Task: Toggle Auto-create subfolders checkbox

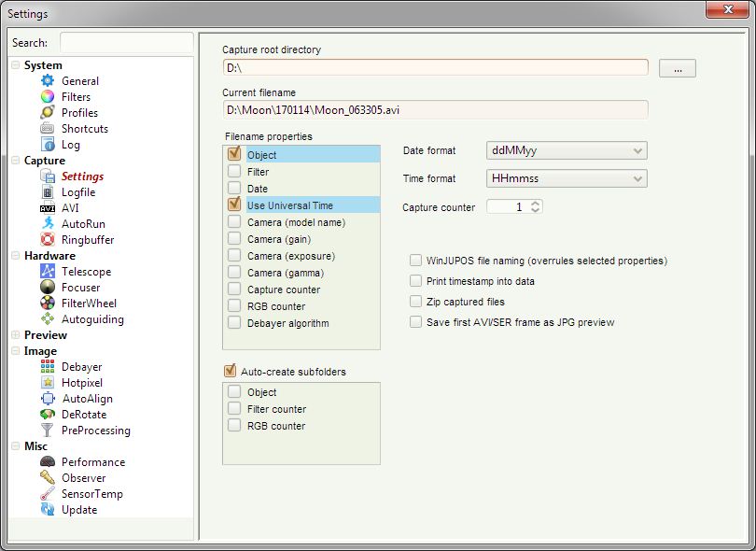Action: pyautogui.click(x=231, y=371)
